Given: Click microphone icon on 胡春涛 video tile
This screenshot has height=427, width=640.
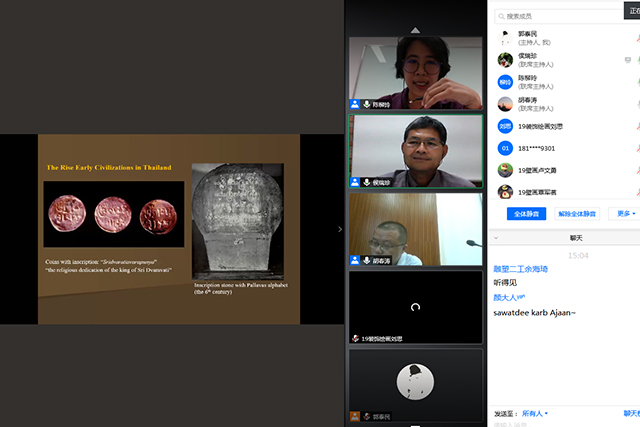Looking at the screenshot, I should click(367, 260).
